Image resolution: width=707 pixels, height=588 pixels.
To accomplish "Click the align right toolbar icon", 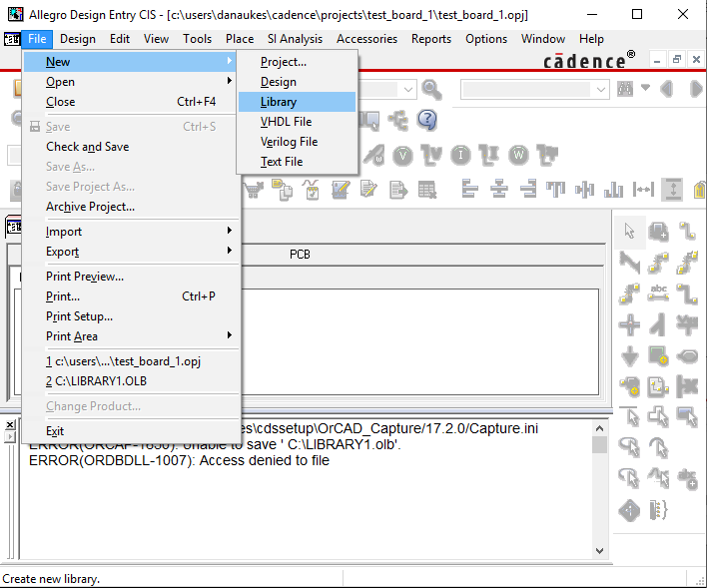I will tap(527, 189).
